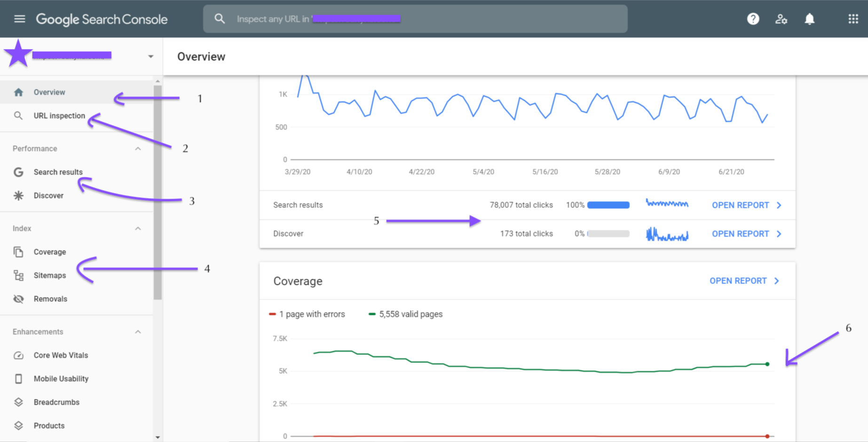Open report for Search results row
This screenshot has height=442, width=868.
[747, 205]
